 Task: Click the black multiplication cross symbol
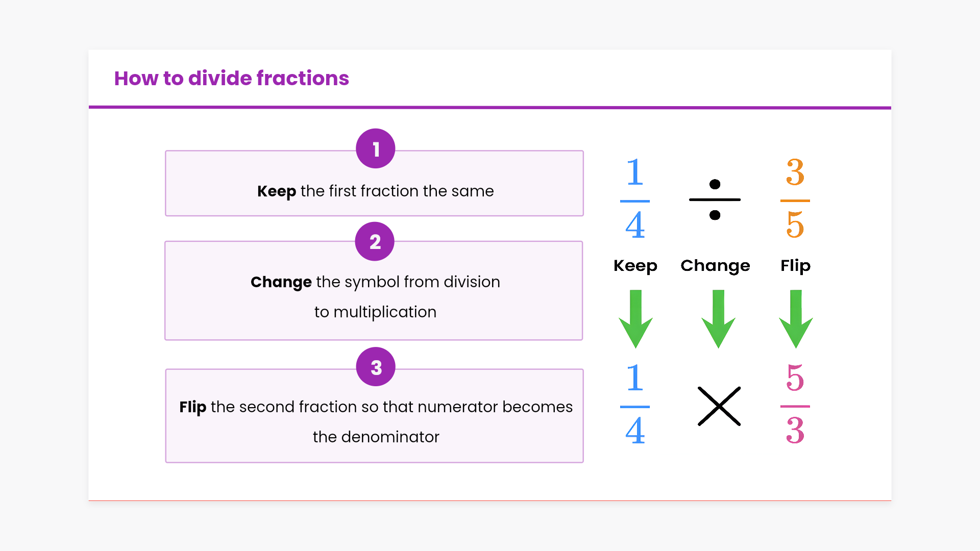(x=719, y=406)
